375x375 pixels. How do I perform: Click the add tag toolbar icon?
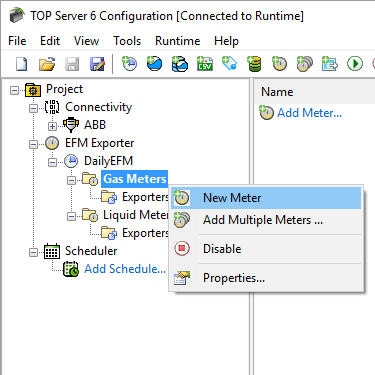pos(230,64)
